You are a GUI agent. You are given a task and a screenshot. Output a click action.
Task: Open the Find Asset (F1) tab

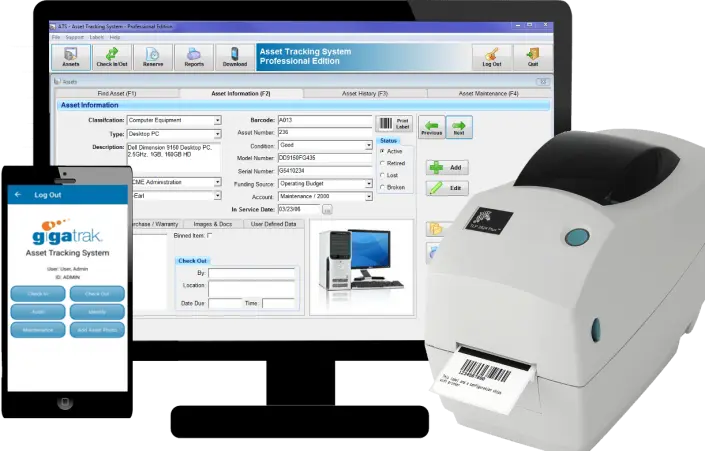(117, 94)
